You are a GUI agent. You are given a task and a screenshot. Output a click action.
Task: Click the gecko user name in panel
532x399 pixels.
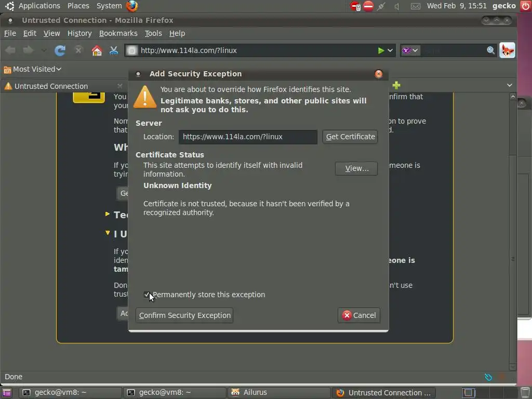click(504, 6)
